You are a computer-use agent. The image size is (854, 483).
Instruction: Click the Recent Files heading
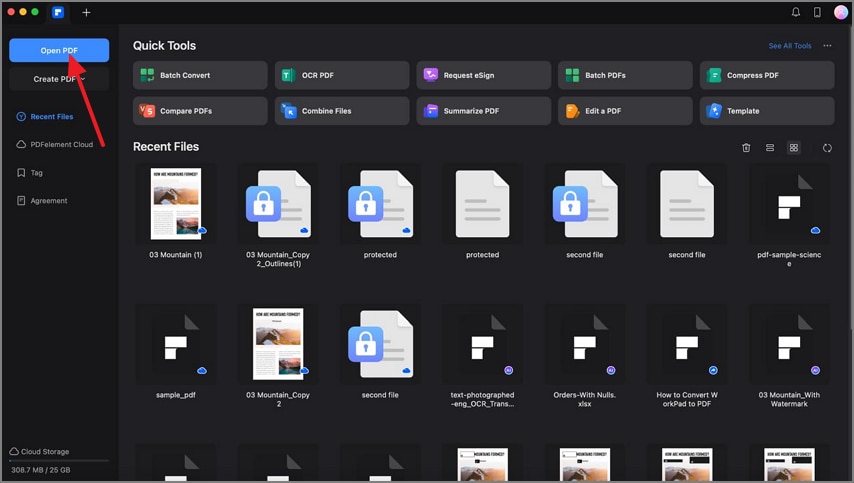[166, 146]
